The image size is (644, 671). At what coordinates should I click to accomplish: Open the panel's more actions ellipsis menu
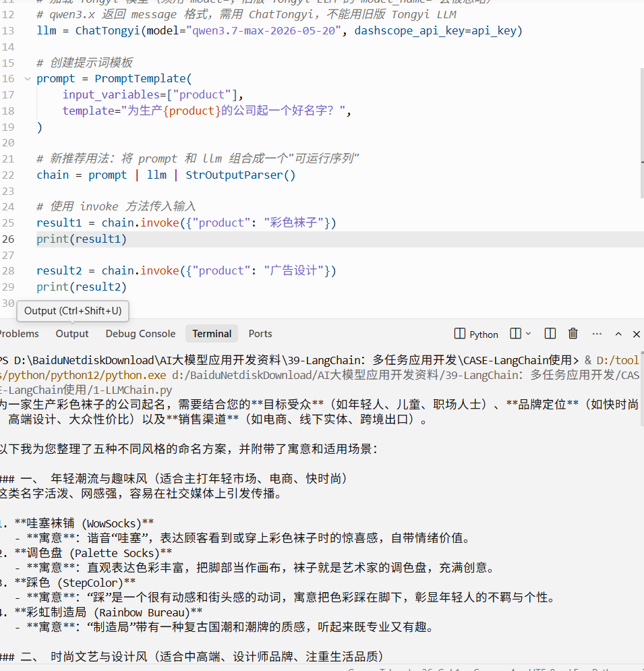597,333
